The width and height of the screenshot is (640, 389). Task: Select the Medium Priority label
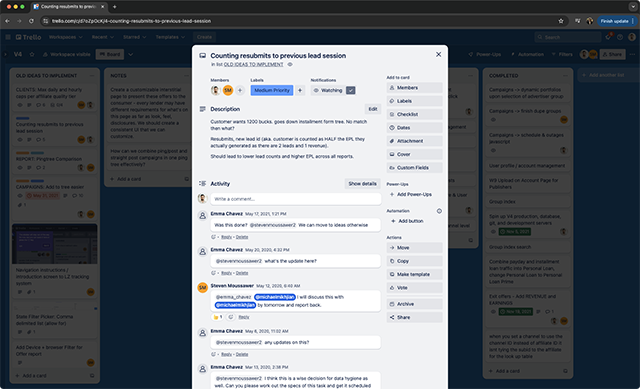(272, 90)
